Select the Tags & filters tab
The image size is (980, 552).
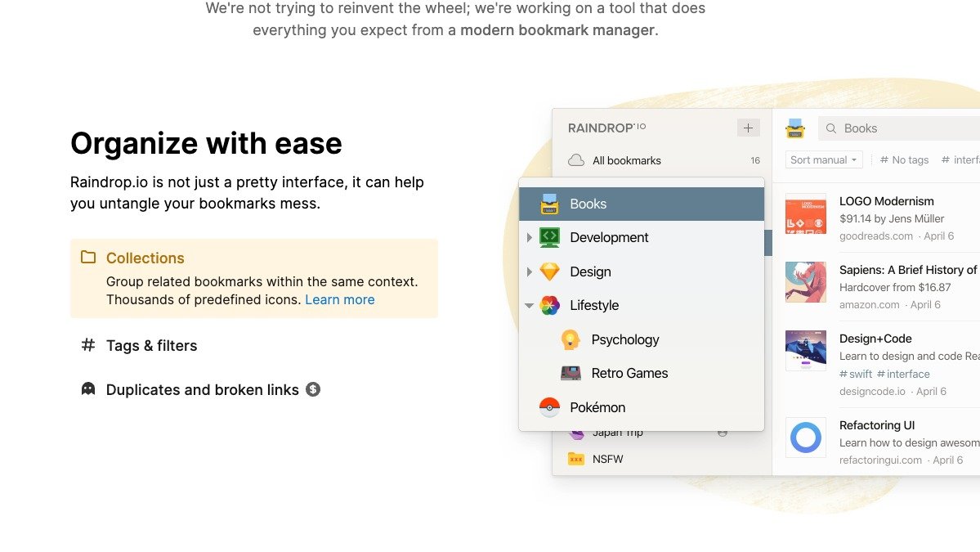[152, 345]
